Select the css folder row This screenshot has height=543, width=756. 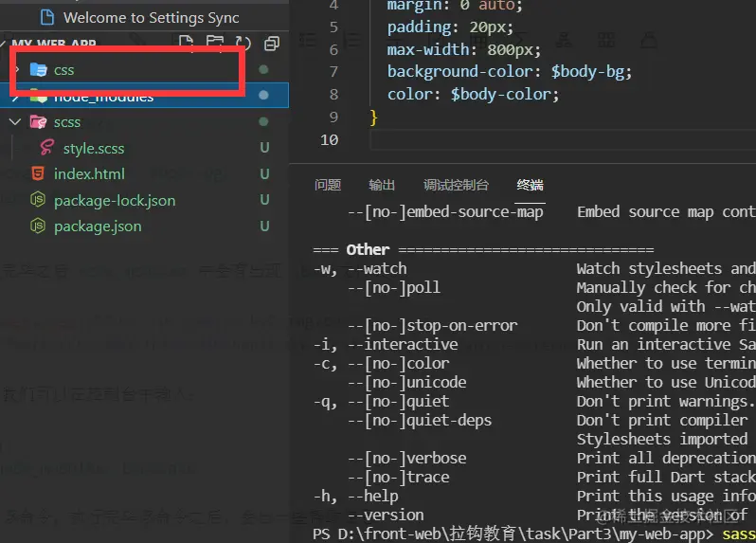coord(144,70)
